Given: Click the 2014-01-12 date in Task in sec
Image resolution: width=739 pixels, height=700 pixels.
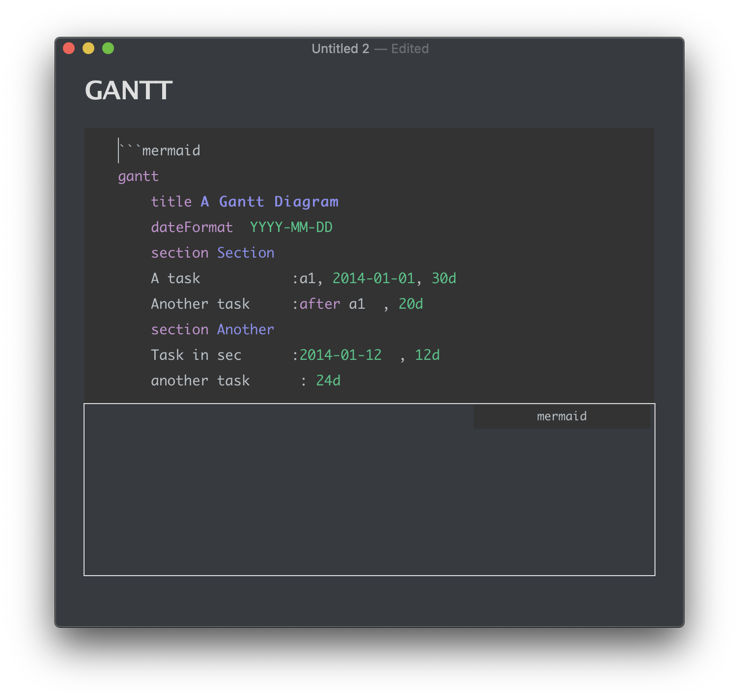Looking at the screenshot, I should [341, 355].
